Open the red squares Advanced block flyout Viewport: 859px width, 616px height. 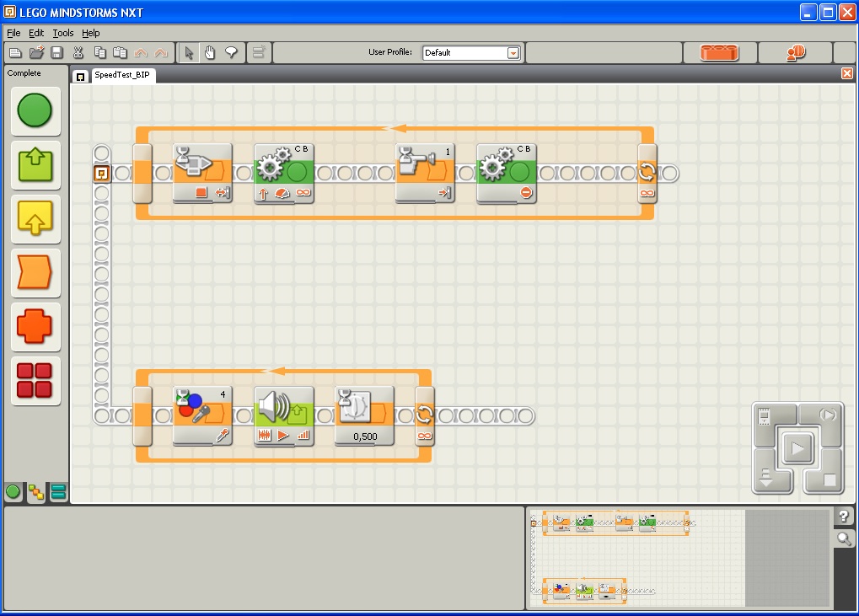(x=35, y=381)
